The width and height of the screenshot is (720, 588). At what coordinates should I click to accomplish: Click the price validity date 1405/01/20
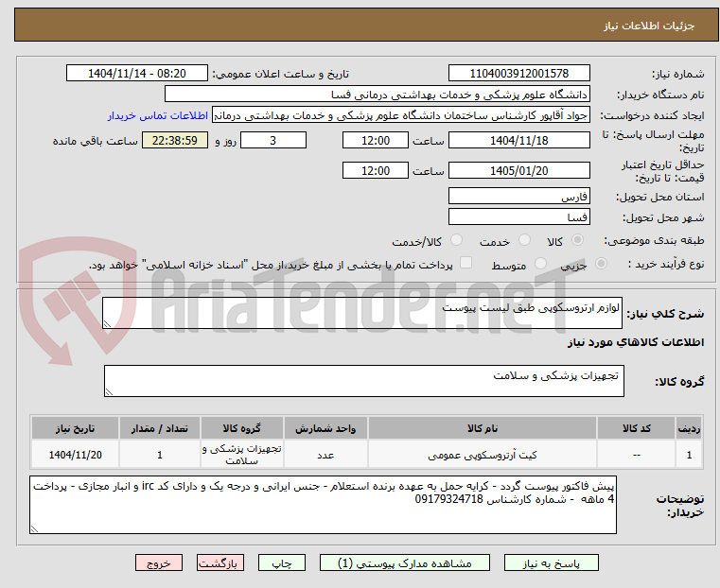[x=518, y=170]
